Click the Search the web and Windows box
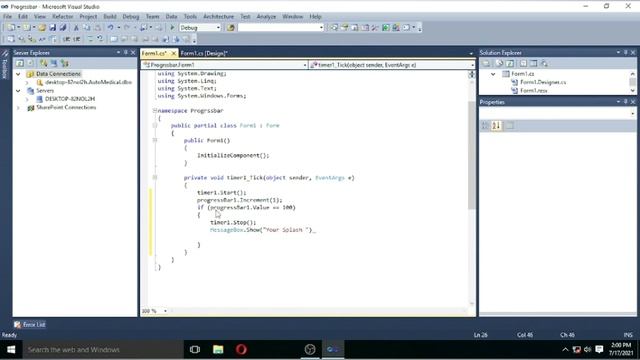Screen dimensions: 640x360 click(103, 349)
